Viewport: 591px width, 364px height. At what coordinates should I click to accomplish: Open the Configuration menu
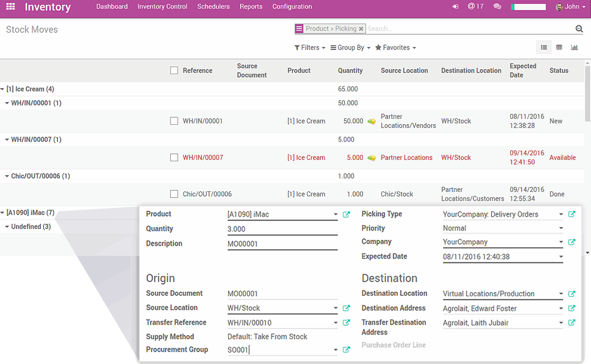click(x=292, y=6)
